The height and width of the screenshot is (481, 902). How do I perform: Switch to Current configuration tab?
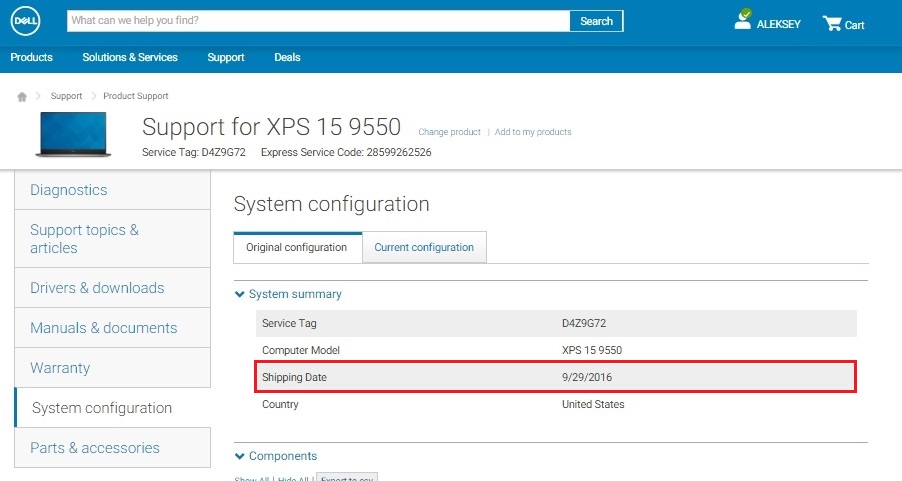pos(424,247)
